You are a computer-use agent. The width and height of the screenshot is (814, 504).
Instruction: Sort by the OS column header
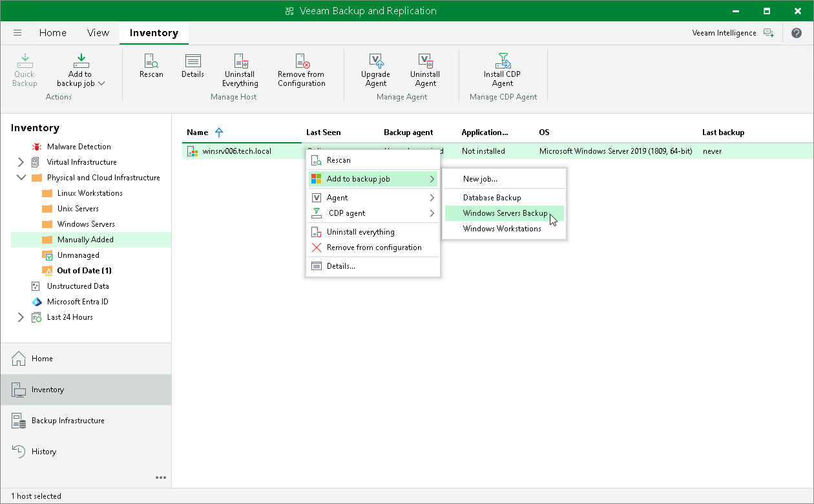545,132
